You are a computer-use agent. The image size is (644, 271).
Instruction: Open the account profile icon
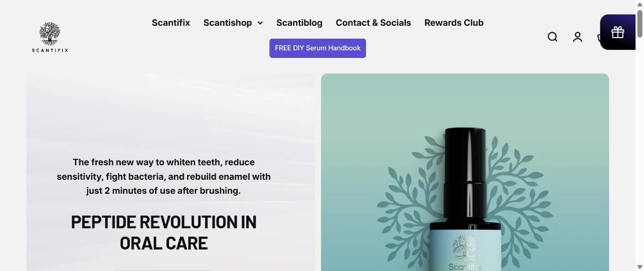point(577,37)
